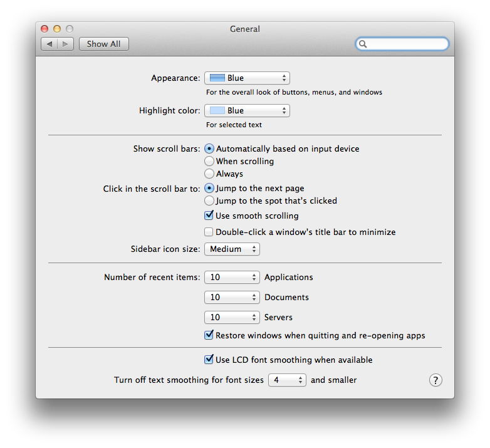Click the 'For selected text' caption
Viewport: 490px width, 448px height.
click(234, 125)
